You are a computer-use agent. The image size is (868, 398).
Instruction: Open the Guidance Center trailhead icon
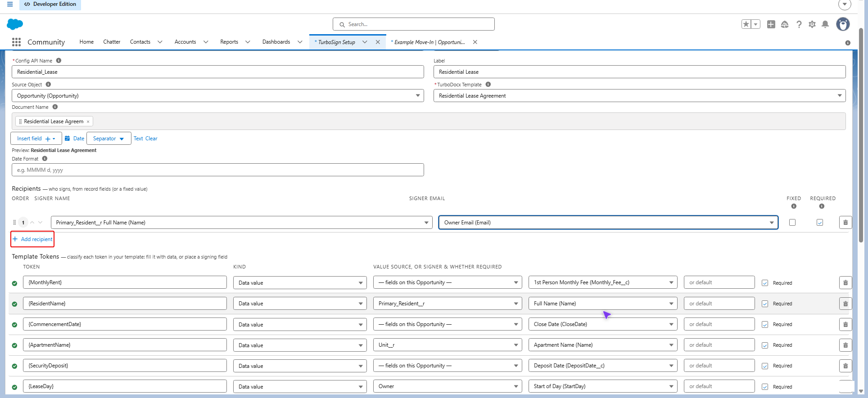(x=785, y=24)
